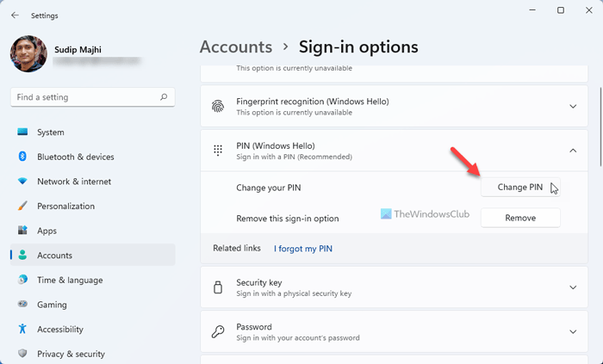Click Remove to delete PIN sign-in
The width and height of the screenshot is (603, 364).
(519, 219)
